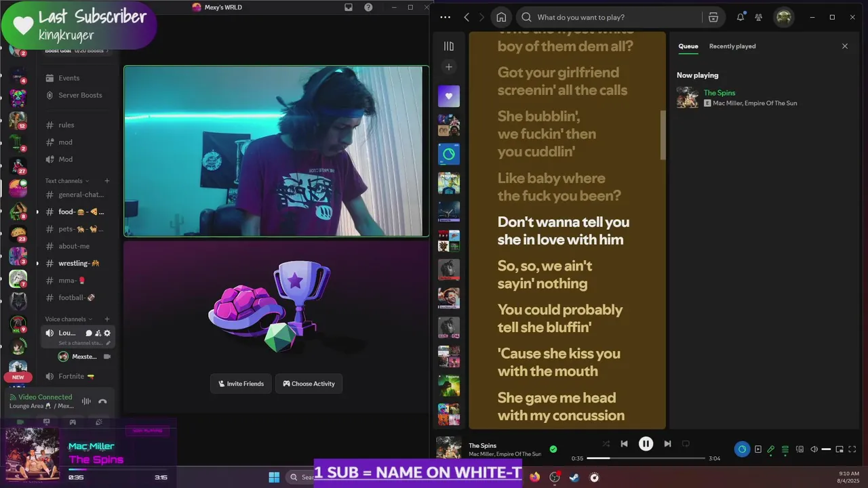The image size is (868, 488).
Task: Close the Spotify queue panel
Action: point(845,46)
